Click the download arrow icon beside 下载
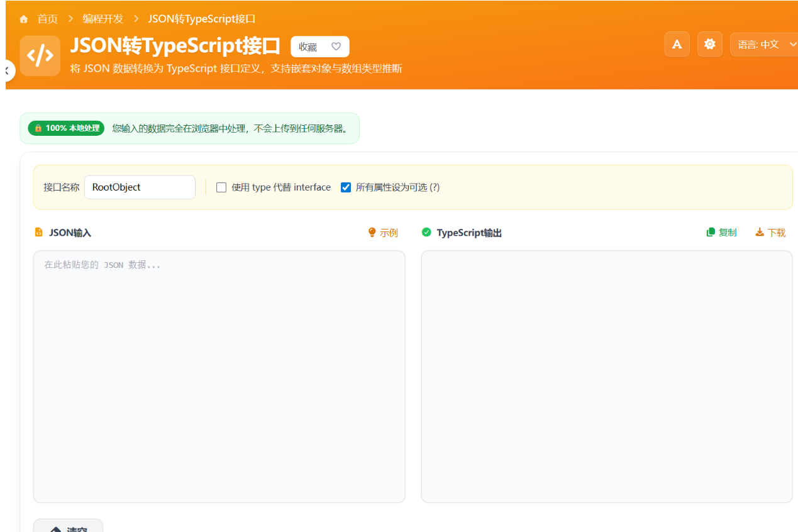 760,233
